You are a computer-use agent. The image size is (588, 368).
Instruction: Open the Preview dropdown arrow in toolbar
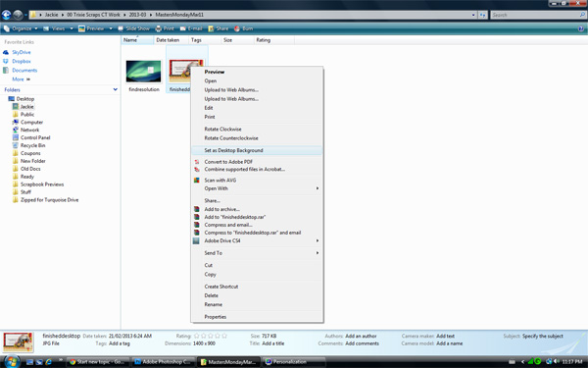(111, 28)
